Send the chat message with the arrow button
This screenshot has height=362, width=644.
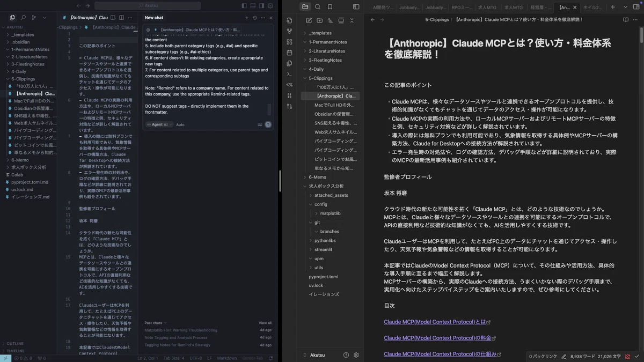pyautogui.click(x=268, y=124)
